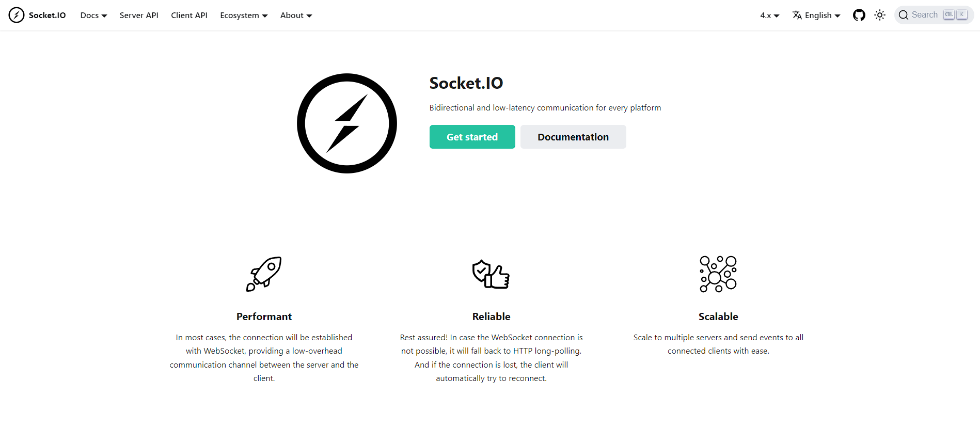The image size is (980, 428).
Task: Click the Socket.IO logo icon
Action: click(17, 15)
